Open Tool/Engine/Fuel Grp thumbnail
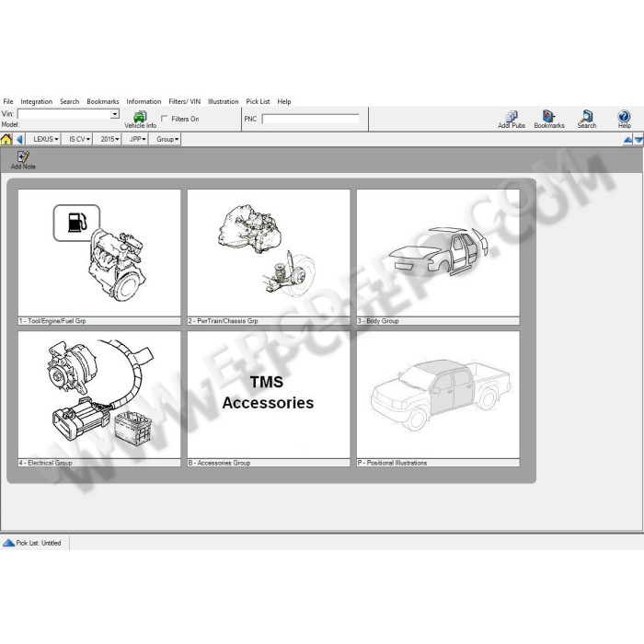The height and width of the screenshot is (644, 644). [x=99, y=253]
